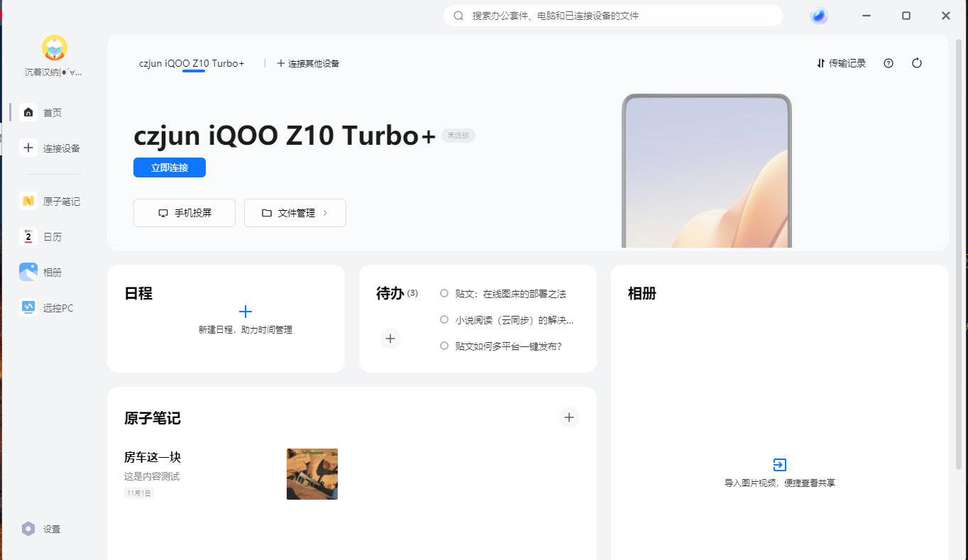Open 原子笔记 from the sidebar
This screenshot has height=560, width=968.
pos(50,202)
